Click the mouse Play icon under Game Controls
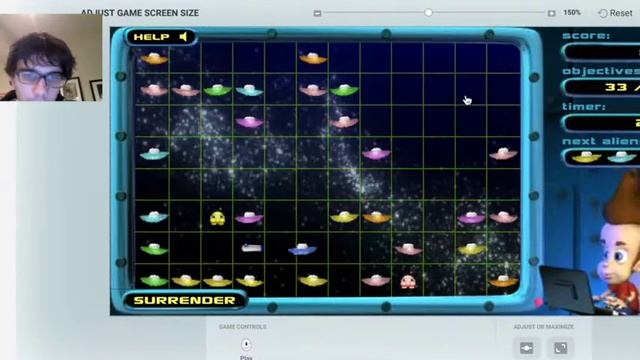This screenshot has height=360, width=640. point(246,345)
